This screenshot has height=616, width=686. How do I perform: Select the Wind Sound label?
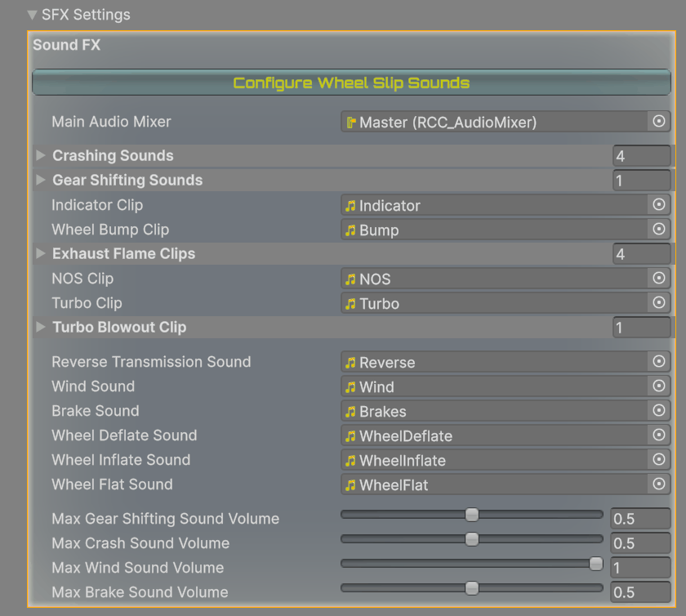coord(93,386)
